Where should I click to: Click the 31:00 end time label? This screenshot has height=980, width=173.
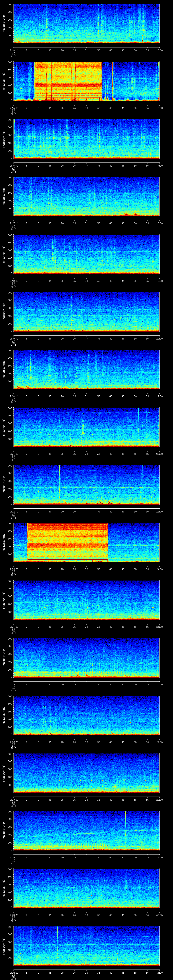[160, 972]
